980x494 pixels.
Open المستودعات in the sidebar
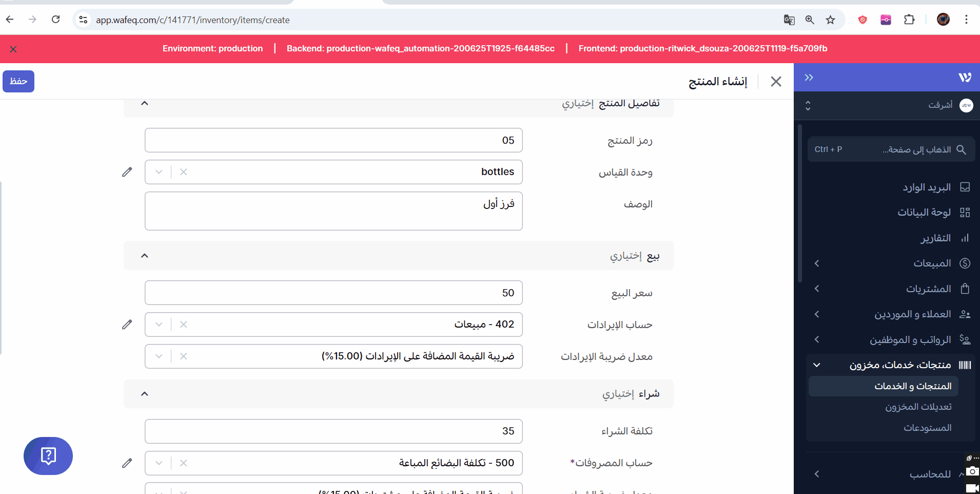tap(927, 428)
